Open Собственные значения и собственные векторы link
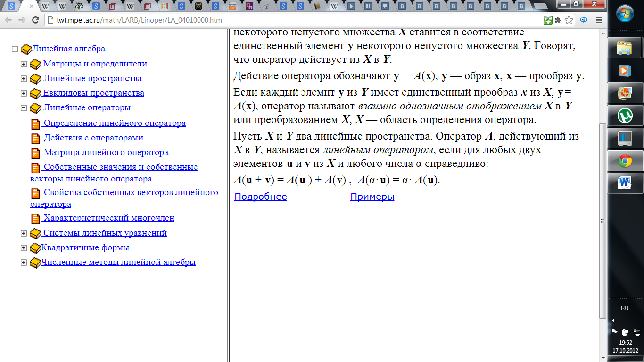Image resolution: width=644 pixels, height=362 pixels. point(114,173)
